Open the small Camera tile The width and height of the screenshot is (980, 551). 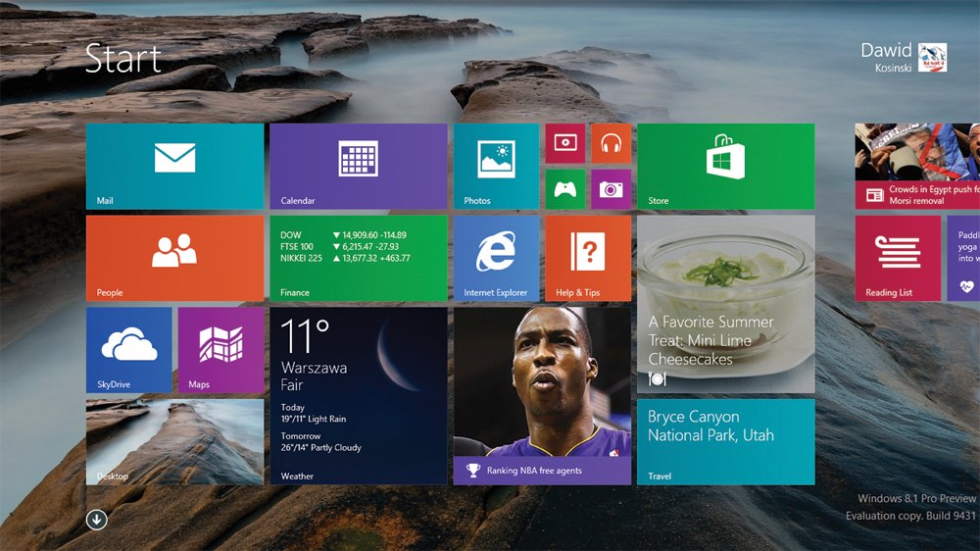611,189
